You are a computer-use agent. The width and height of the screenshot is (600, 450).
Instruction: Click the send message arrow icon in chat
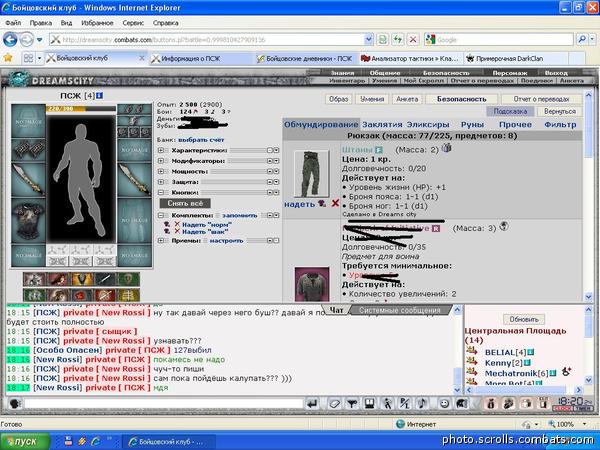coord(313,403)
